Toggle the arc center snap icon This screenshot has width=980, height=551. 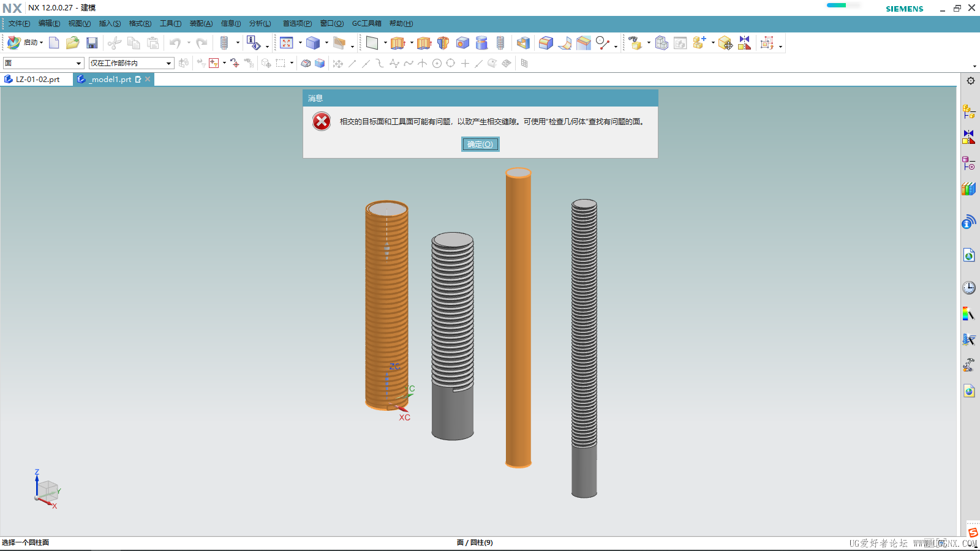click(x=437, y=63)
